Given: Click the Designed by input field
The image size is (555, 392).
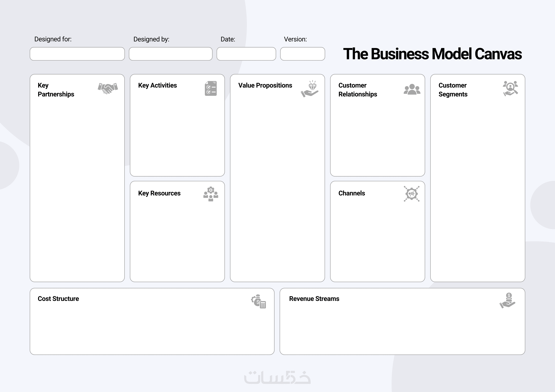Looking at the screenshot, I should 171,54.
